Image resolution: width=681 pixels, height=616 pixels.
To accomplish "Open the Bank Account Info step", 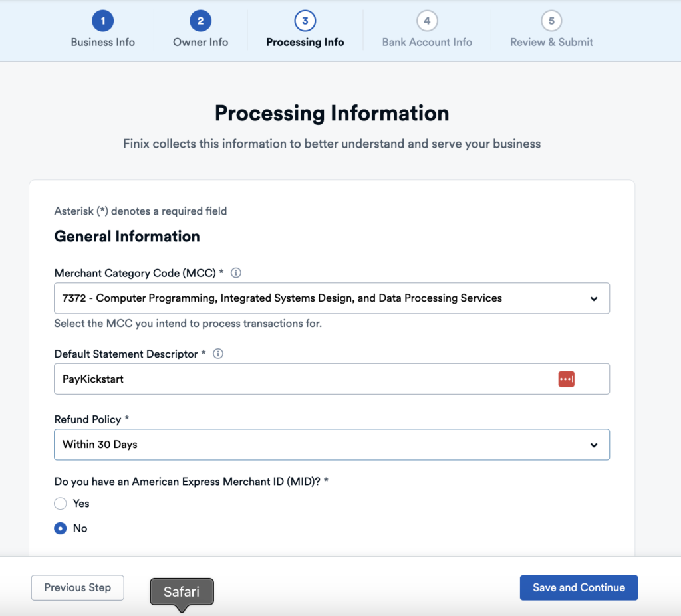I will click(x=427, y=42).
